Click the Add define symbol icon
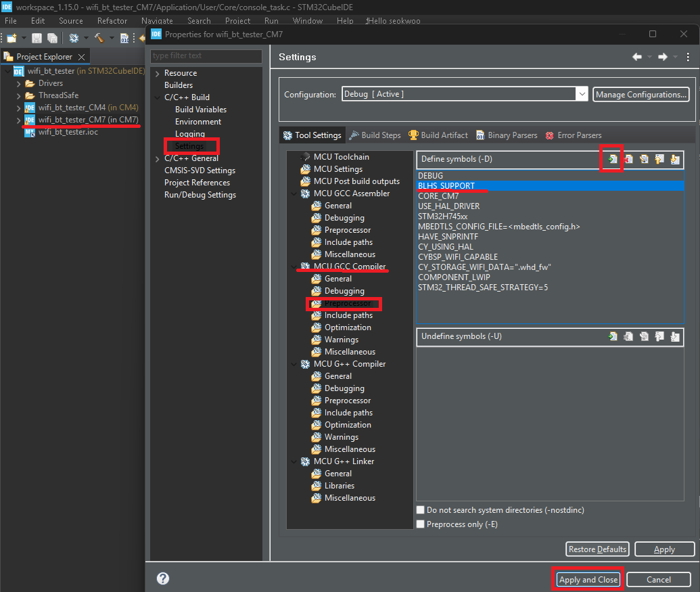 coord(613,160)
